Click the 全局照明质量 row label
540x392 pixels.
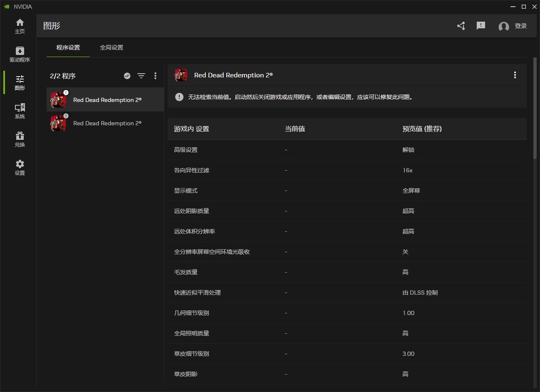click(191, 333)
